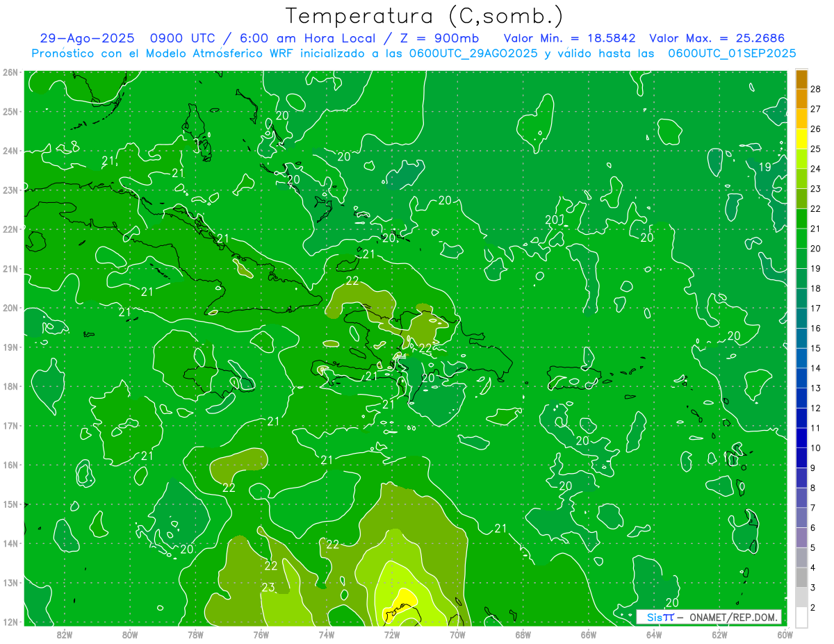Click the '12N' latitude label

(11, 622)
